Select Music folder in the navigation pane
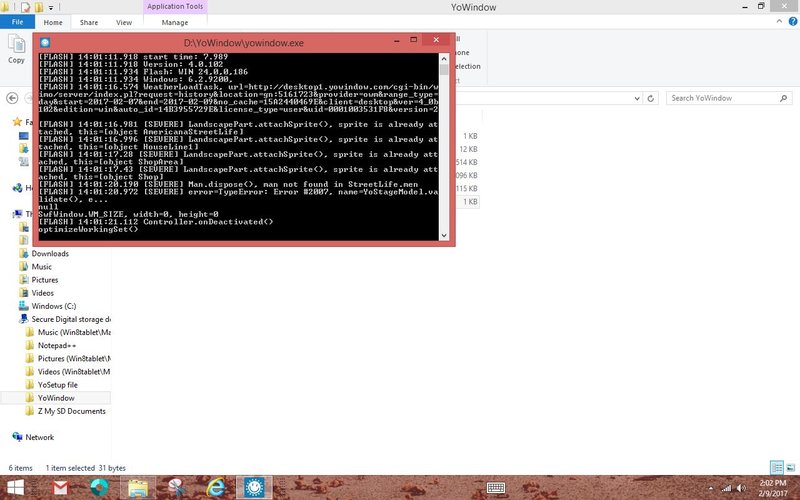This screenshot has height=500, width=800. point(41,266)
